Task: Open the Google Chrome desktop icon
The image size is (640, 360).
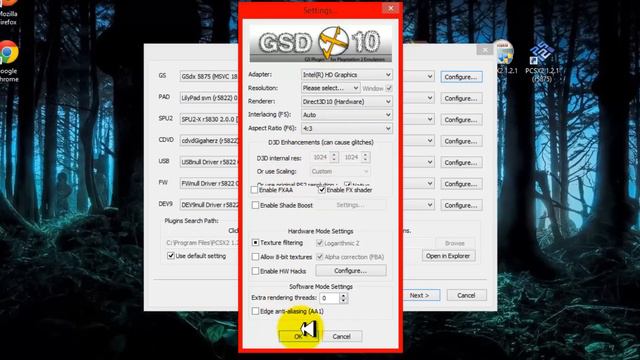Action: point(8,61)
